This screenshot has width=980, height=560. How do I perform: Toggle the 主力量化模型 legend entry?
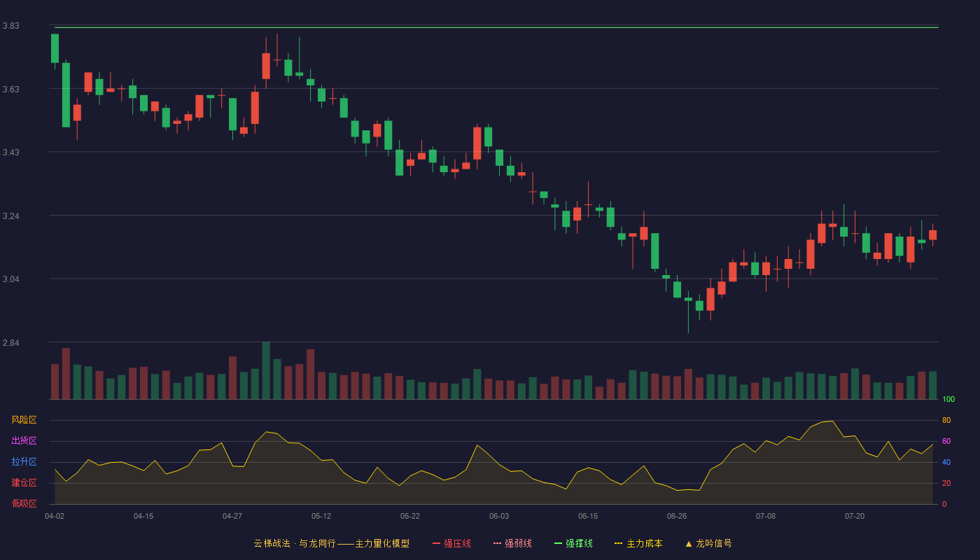tap(332, 543)
